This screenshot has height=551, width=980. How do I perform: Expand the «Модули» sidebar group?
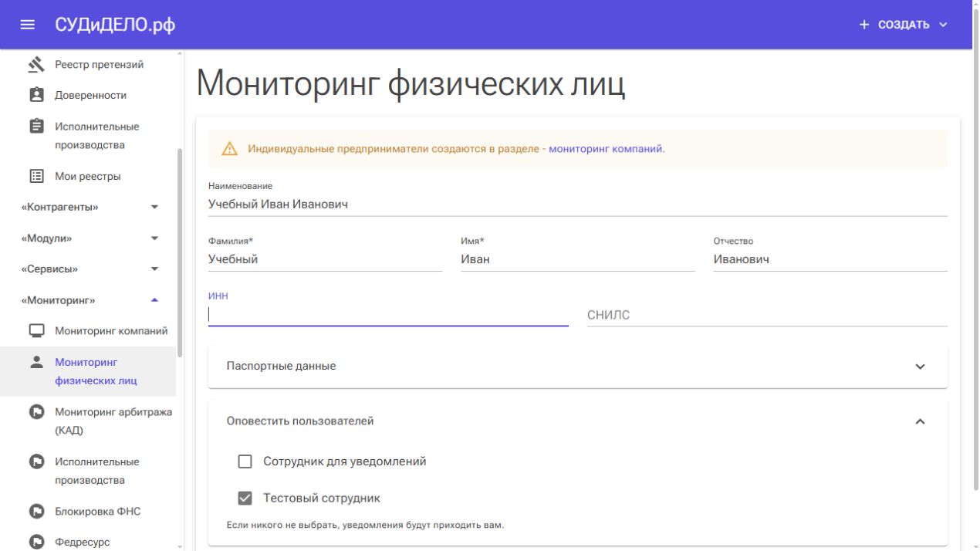point(154,238)
